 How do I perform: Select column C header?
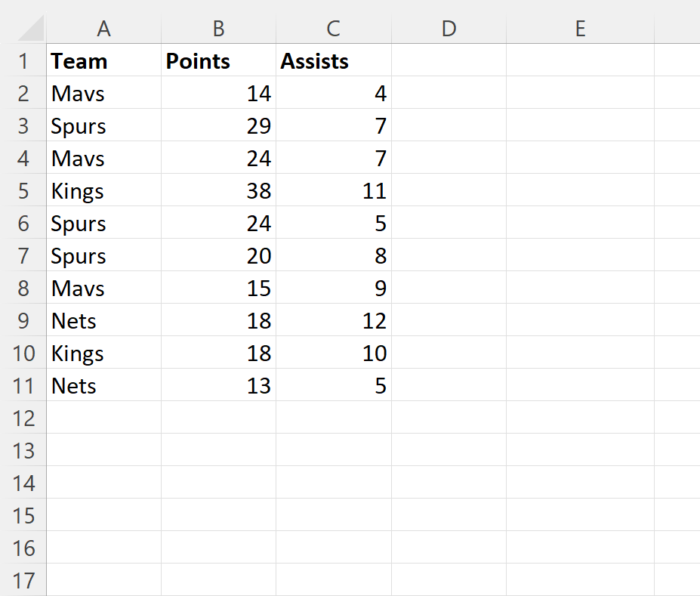(x=333, y=29)
